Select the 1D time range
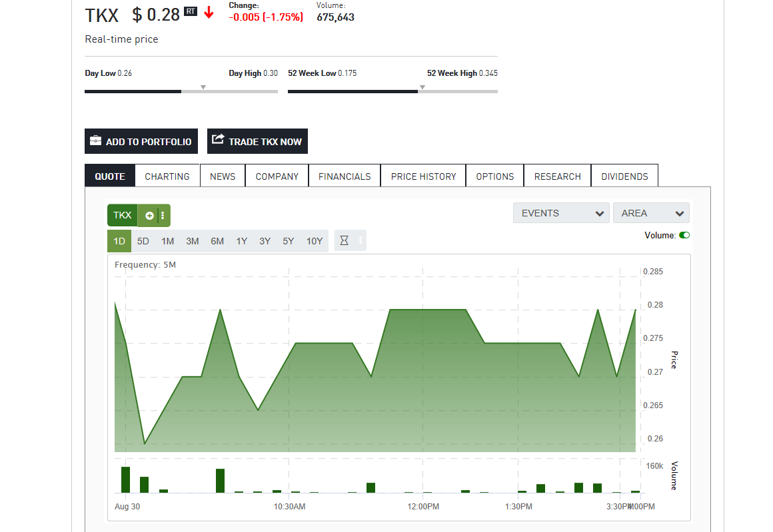This screenshot has width=773, height=532. [119, 240]
